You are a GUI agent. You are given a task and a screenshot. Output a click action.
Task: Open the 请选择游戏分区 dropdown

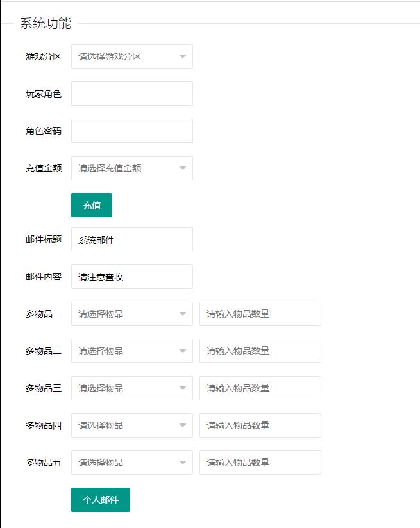(x=128, y=56)
